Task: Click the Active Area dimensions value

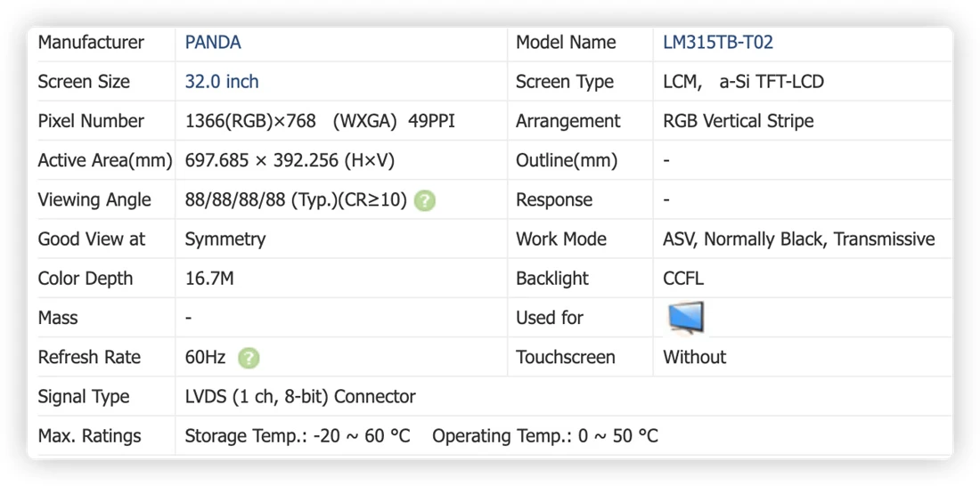Action: (290, 160)
